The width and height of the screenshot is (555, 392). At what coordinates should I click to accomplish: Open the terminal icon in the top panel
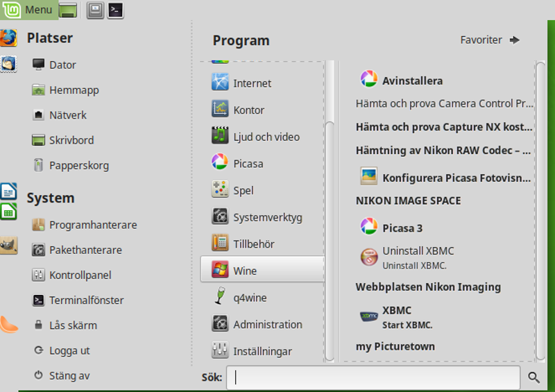[x=116, y=10]
